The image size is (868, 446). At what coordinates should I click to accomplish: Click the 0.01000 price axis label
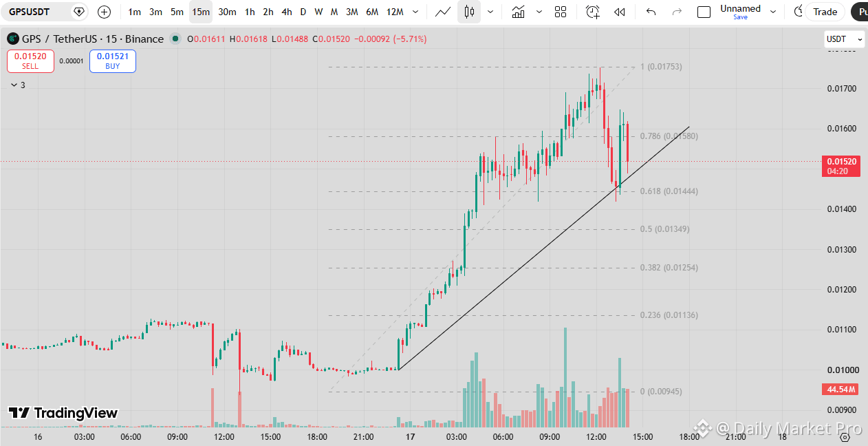tap(841, 370)
